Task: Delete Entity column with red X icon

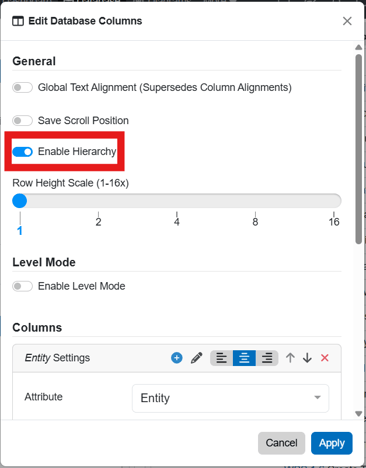Action: coord(325,358)
